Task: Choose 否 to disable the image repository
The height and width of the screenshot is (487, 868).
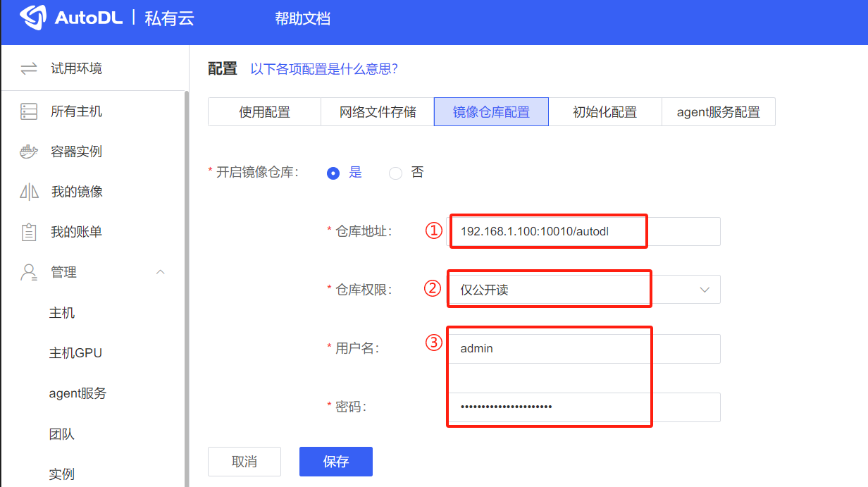Action: 395,173
